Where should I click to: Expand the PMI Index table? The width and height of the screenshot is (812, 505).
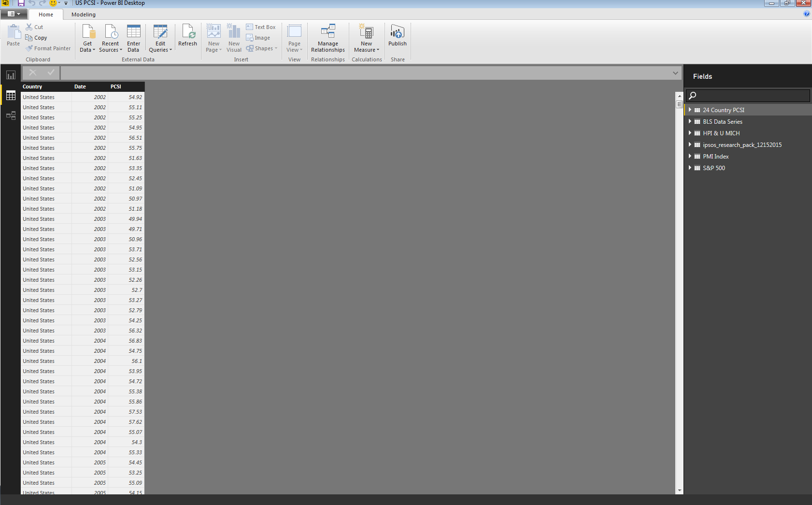690,156
